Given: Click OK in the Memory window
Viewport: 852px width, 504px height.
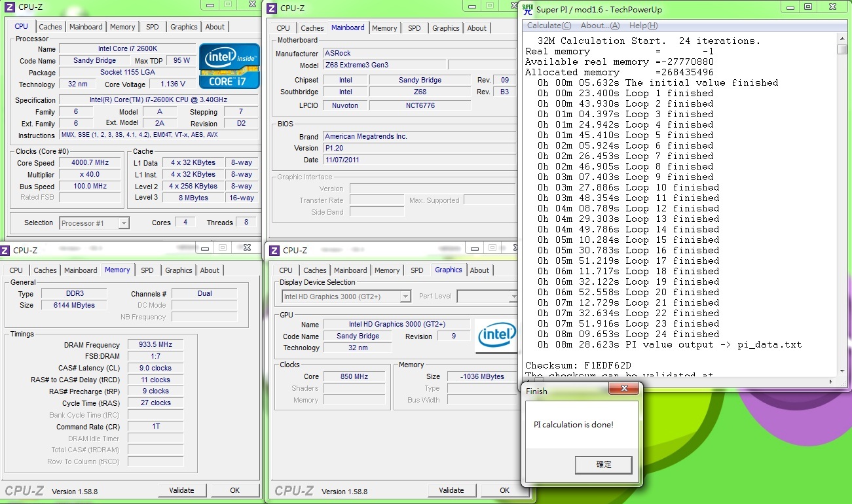Looking at the screenshot, I should click(235, 490).
